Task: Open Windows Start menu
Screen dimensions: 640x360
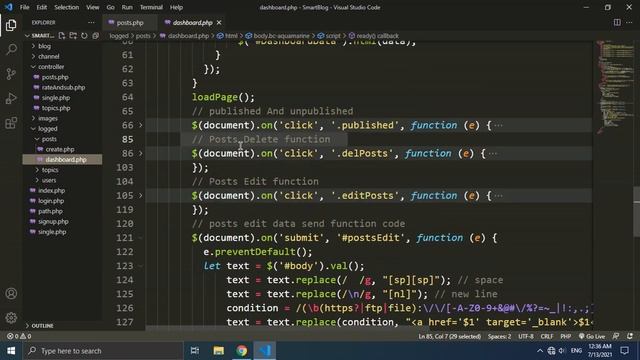Action: coord(11,351)
